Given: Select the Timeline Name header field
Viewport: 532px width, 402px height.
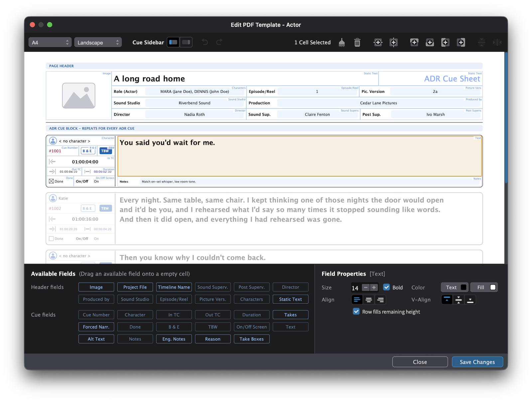Looking at the screenshot, I should click(174, 287).
